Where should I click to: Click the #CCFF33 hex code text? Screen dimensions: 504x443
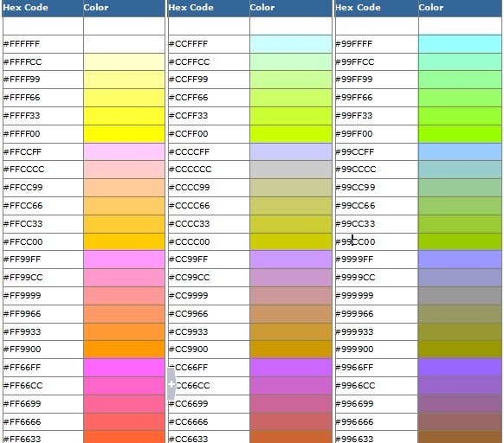(189, 116)
